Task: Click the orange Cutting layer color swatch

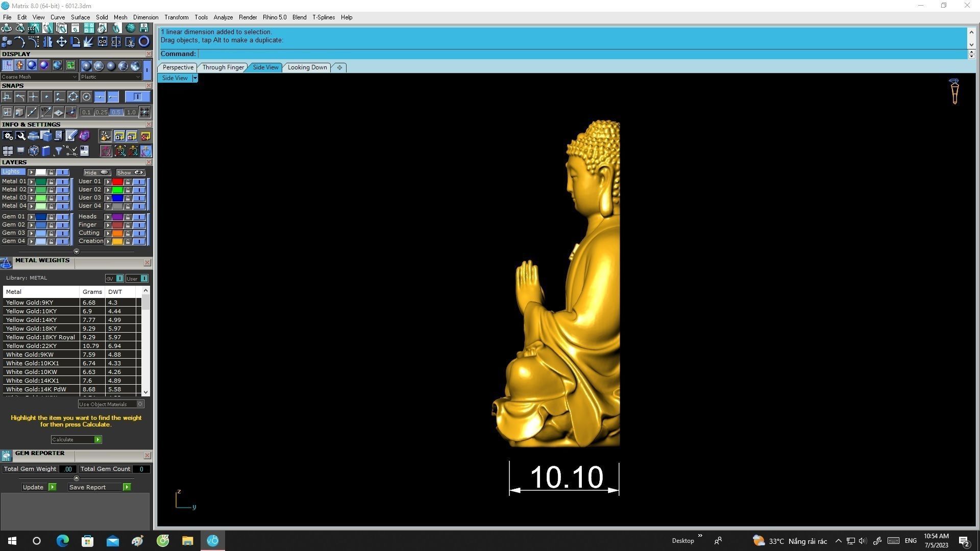Action: (117, 233)
